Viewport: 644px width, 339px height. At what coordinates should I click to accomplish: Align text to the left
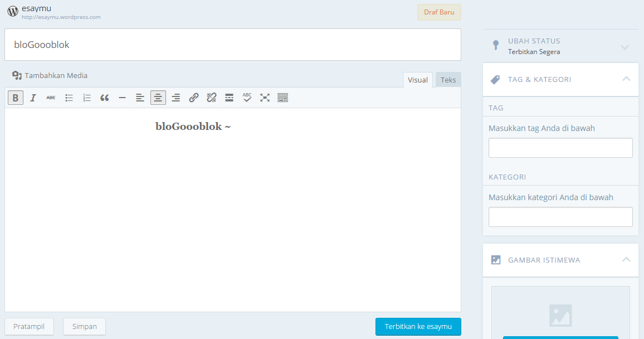click(140, 98)
